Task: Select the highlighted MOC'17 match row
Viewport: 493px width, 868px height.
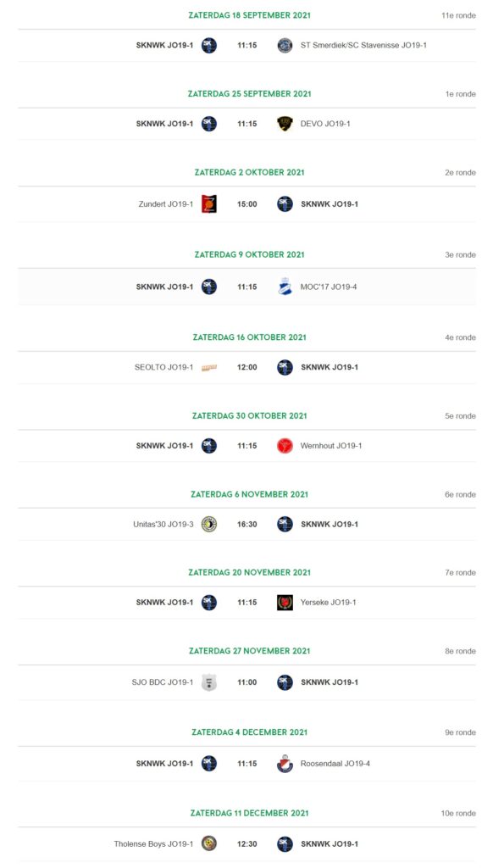Action: pos(246,287)
